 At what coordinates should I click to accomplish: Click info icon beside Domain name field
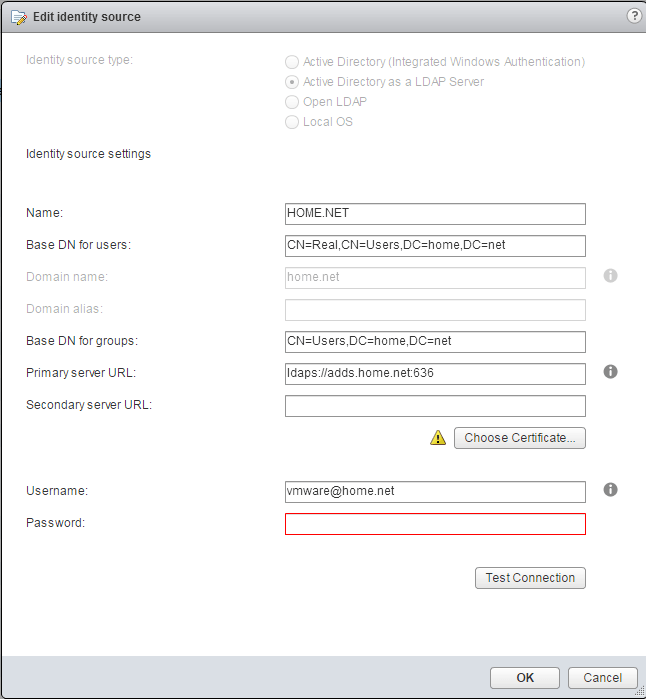click(x=610, y=275)
